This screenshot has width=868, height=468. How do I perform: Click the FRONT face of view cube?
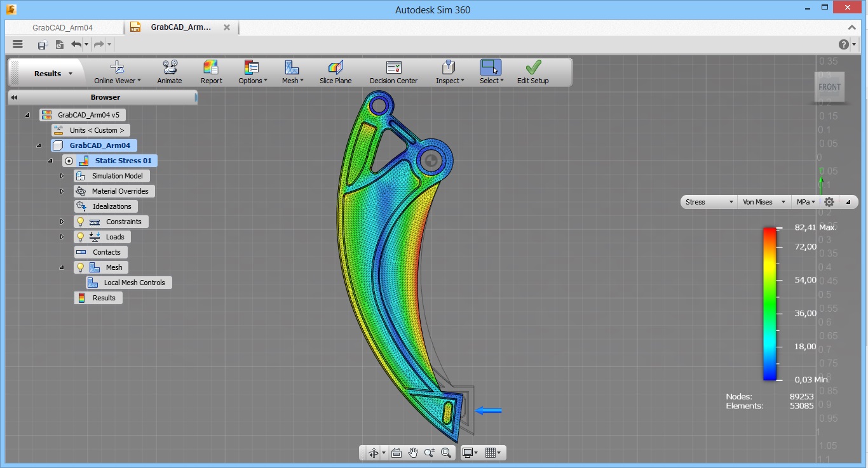tap(829, 87)
